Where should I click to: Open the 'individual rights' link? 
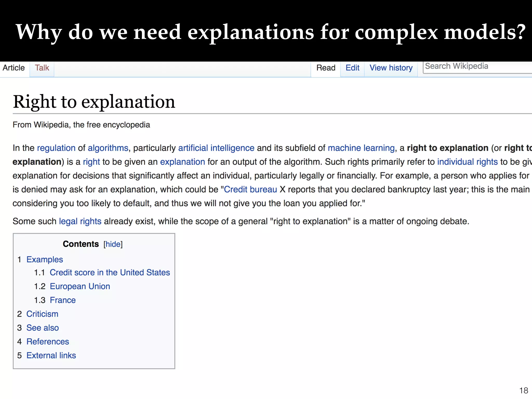coord(468,162)
